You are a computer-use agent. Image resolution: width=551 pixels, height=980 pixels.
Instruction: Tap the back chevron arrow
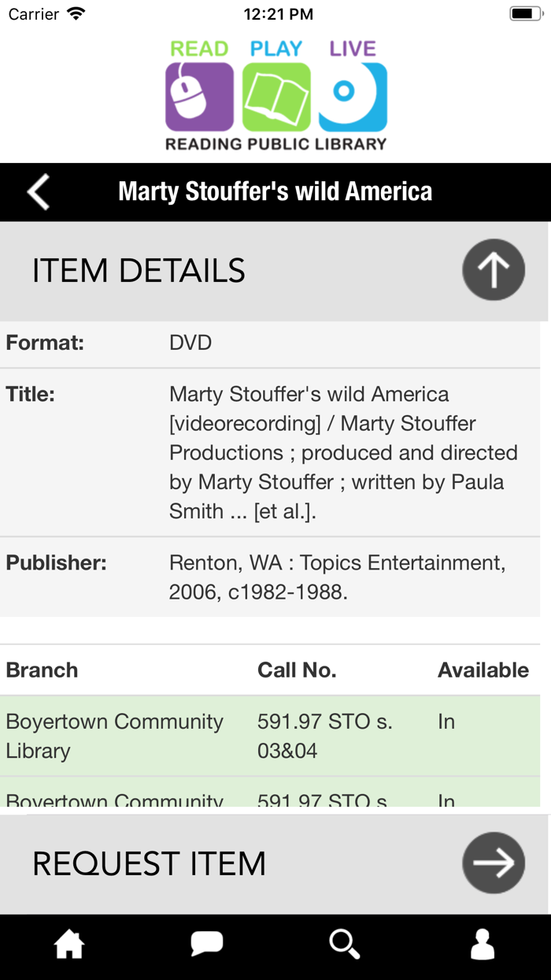[x=38, y=191]
